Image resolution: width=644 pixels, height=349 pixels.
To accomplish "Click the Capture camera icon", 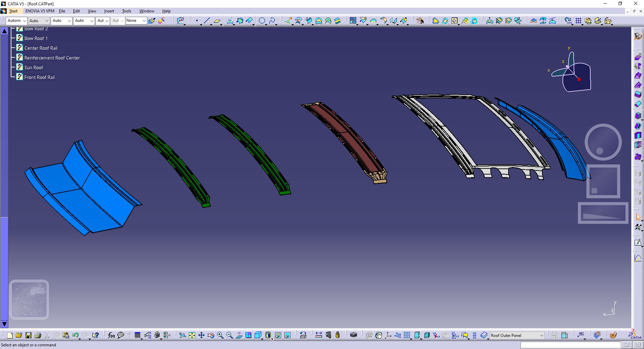I will click(x=353, y=335).
